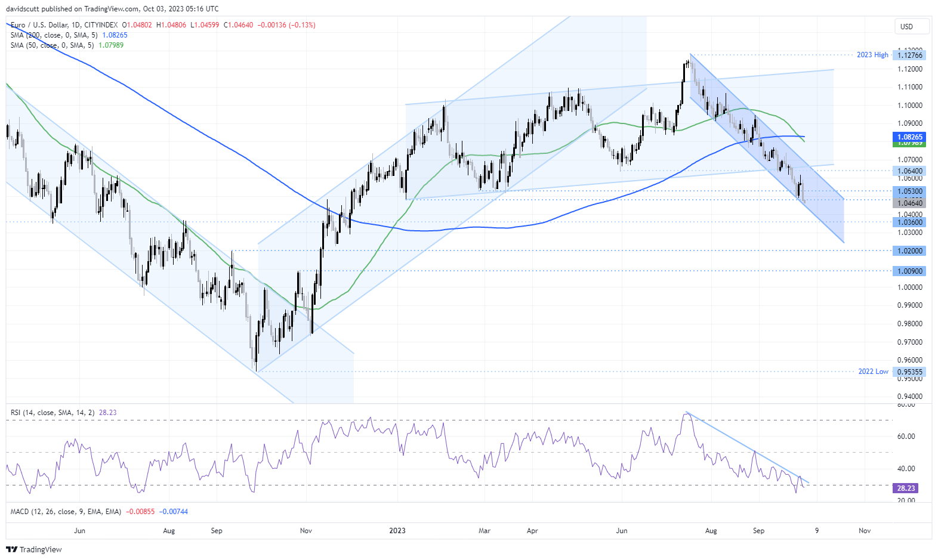Select the blue 1.08265 SMA price tag

(x=910, y=137)
